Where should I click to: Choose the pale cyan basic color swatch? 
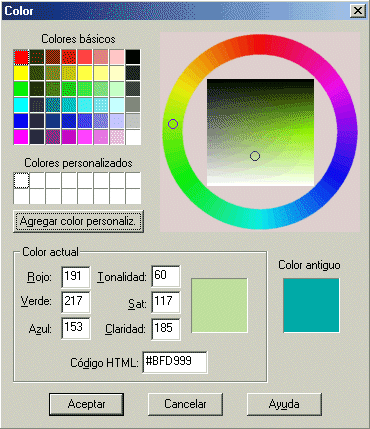[117, 105]
